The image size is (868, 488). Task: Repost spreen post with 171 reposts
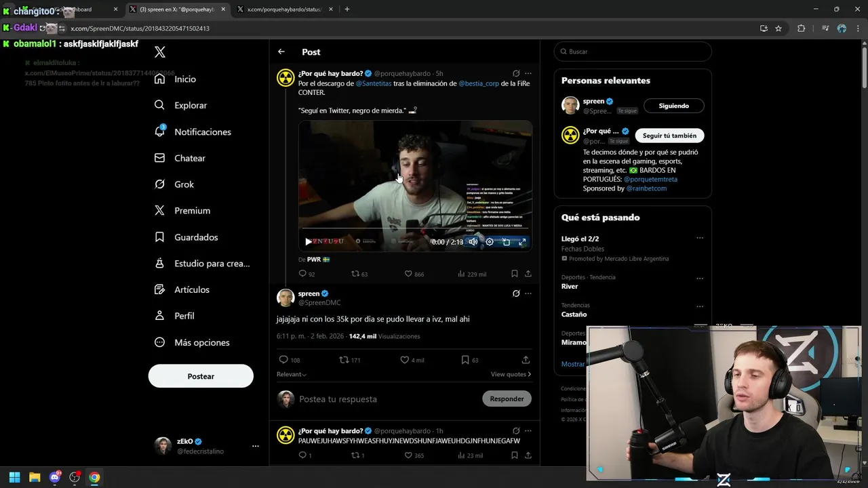coord(350,360)
